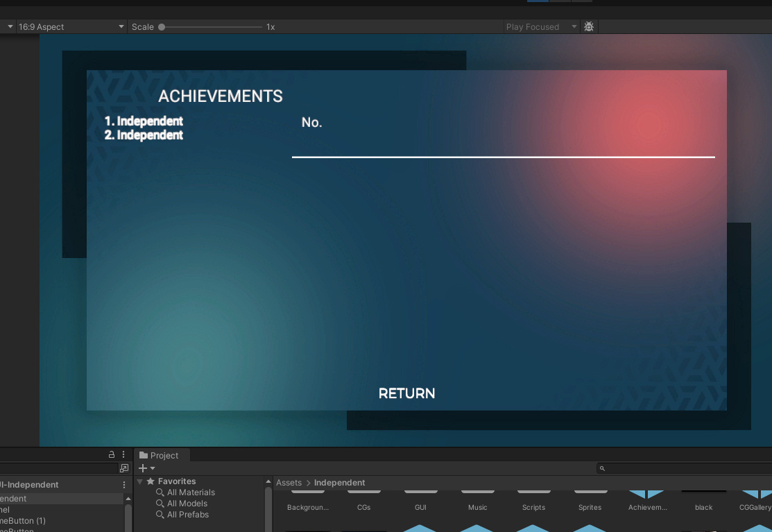Click the Create plus icon in the Project panel
This screenshot has width=772, height=532.
142,468
